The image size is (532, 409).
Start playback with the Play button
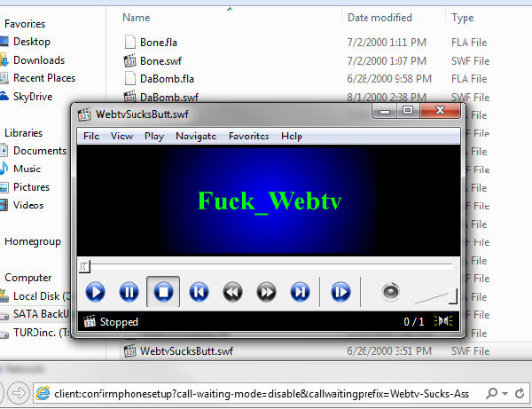pyautogui.click(x=96, y=292)
